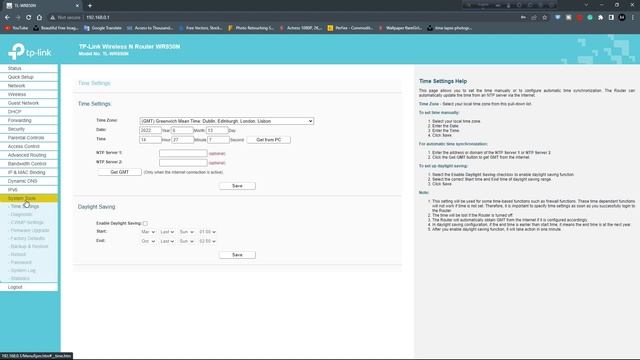Select System Tools in the sidebar
Image resolution: width=640 pixels, height=360 pixels.
pyautogui.click(x=29, y=198)
